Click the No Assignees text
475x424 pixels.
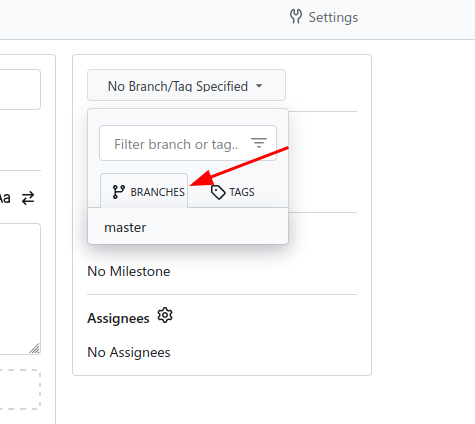(129, 352)
